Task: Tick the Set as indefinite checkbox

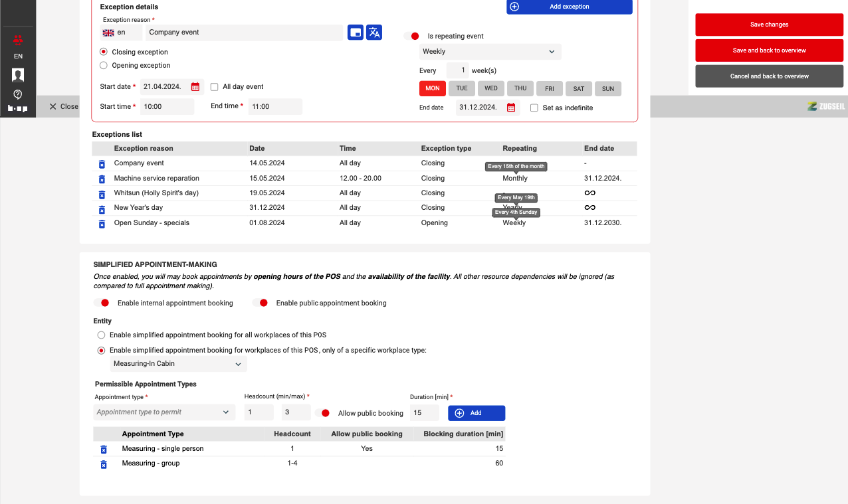Action: [534, 108]
